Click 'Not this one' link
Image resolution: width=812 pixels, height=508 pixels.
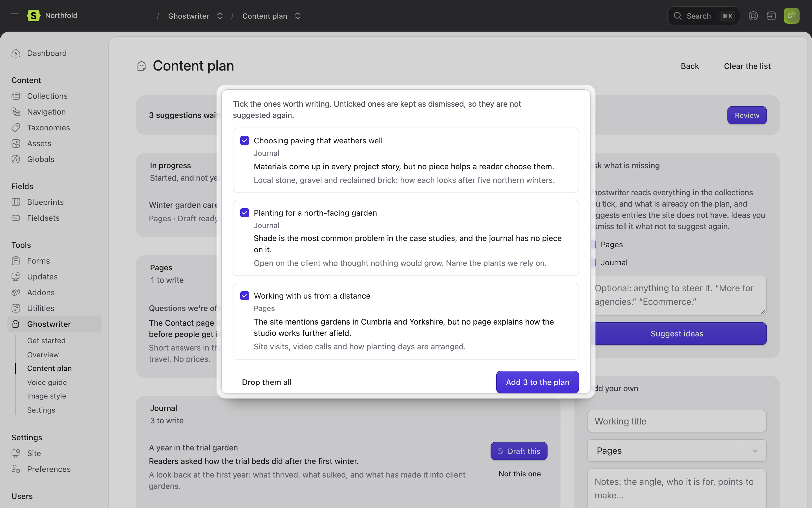(519, 474)
